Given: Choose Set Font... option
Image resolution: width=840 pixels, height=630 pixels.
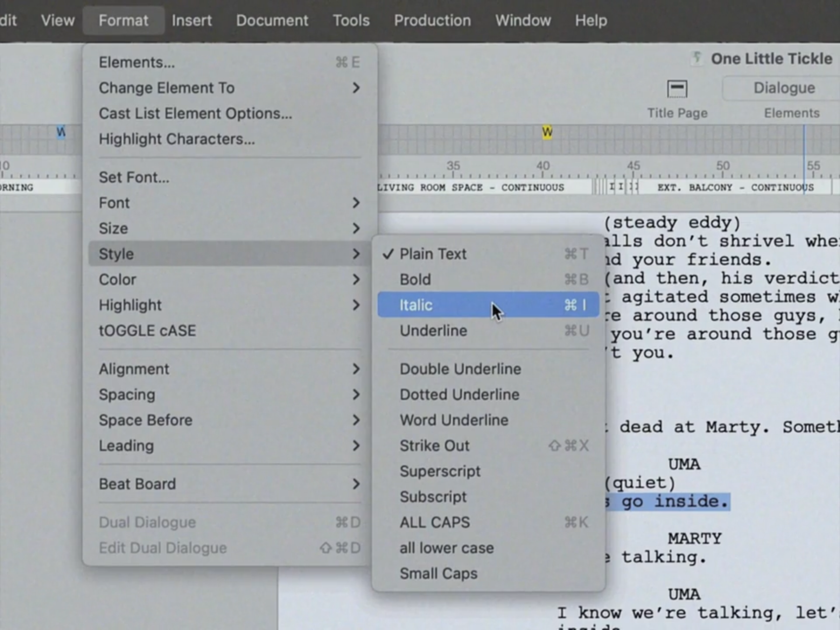Looking at the screenshot, I should click(x=134, y=177).
